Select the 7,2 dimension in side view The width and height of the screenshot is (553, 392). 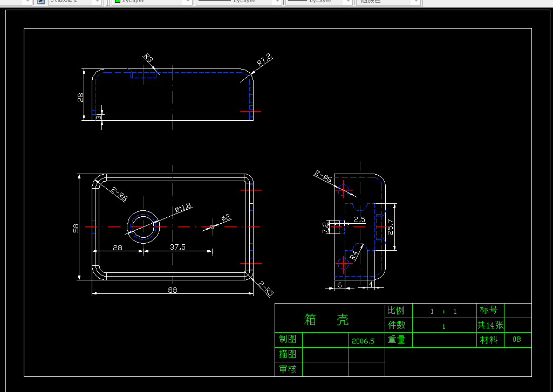[325, 228]
